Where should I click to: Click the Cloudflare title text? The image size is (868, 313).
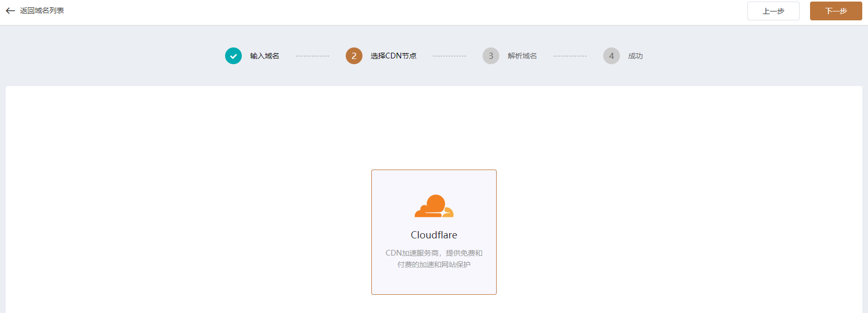point(434,235)
